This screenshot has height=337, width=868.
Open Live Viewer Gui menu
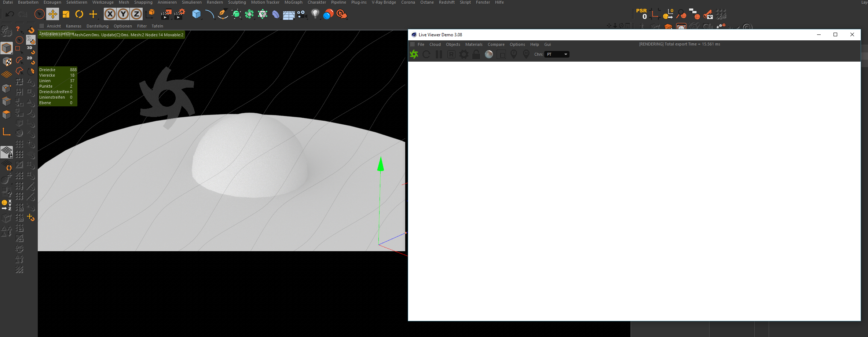pos(547,44)
